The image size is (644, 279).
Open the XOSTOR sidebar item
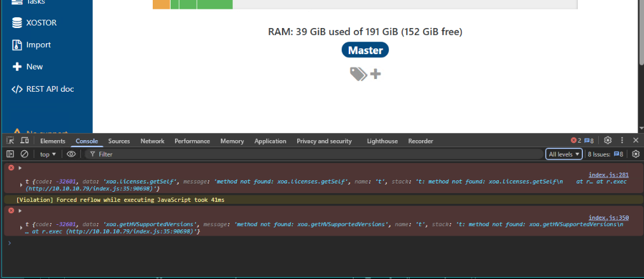41,22
